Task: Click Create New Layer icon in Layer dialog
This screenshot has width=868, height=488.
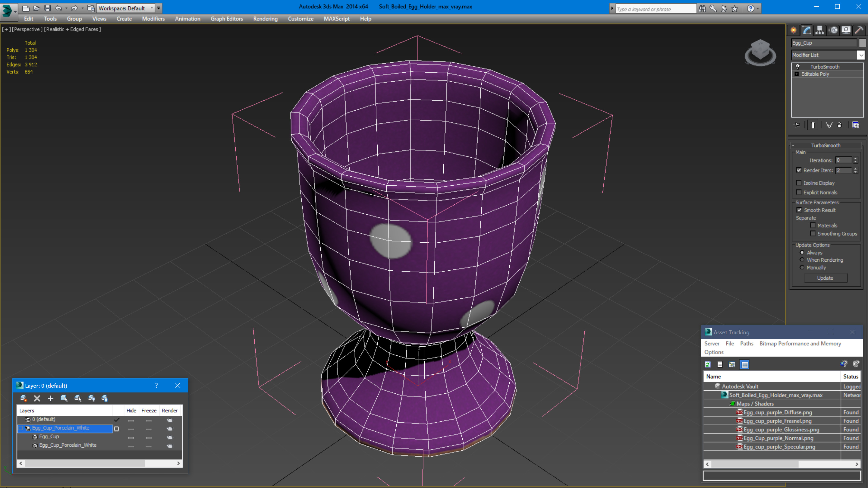Action: 23,398
